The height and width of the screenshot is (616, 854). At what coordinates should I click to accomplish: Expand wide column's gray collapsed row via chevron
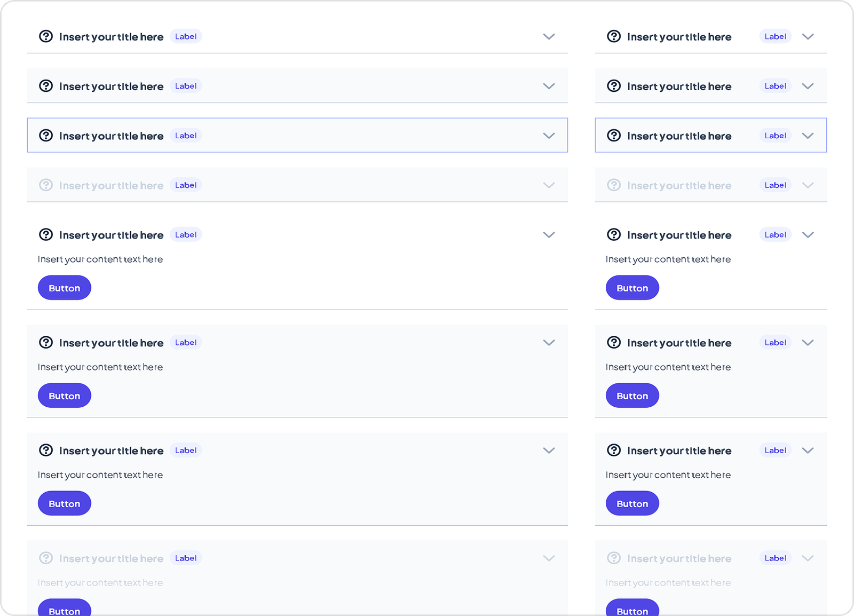(x=549, y=86)
